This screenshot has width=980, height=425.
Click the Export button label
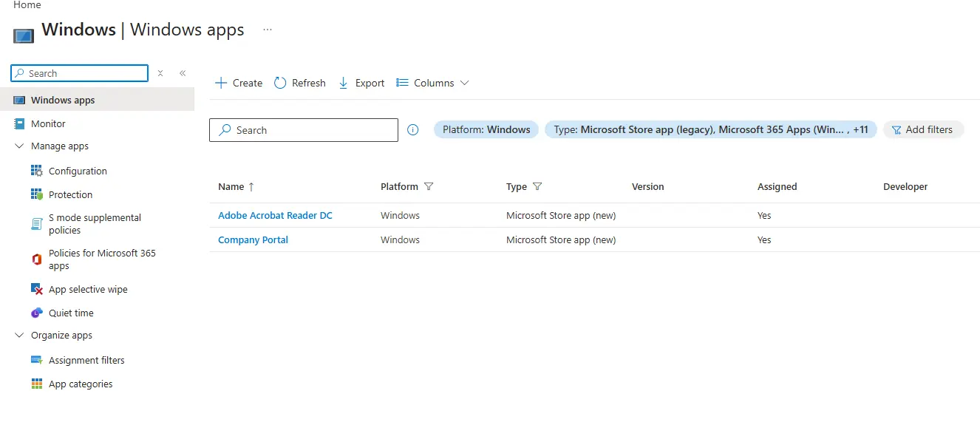coord(370,83)
